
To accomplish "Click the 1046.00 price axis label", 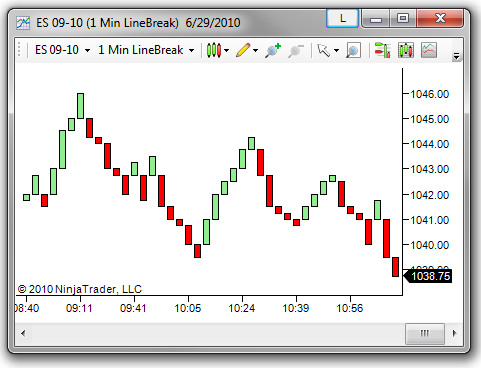I will (x=430, y=94).
